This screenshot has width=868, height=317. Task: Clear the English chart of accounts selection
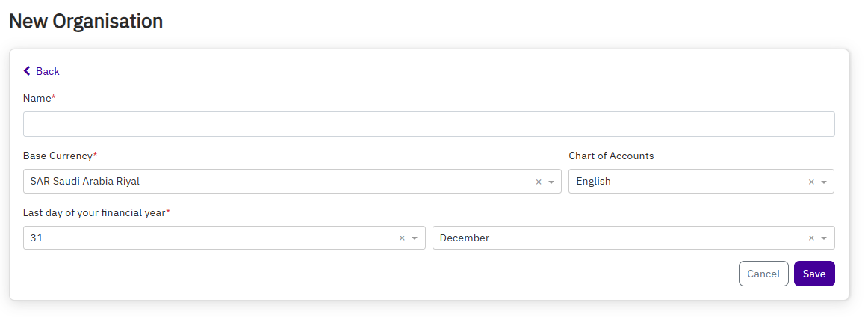tap(811, 182)
